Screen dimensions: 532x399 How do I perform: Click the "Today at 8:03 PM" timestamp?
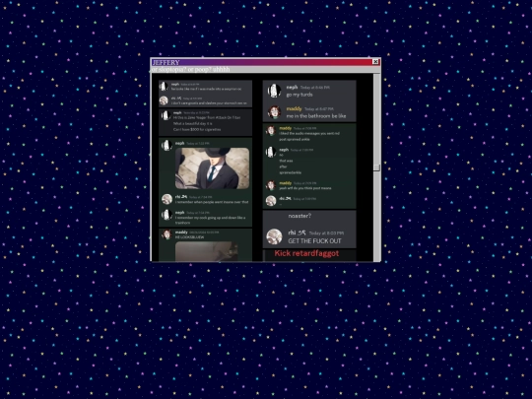[326, 233]
